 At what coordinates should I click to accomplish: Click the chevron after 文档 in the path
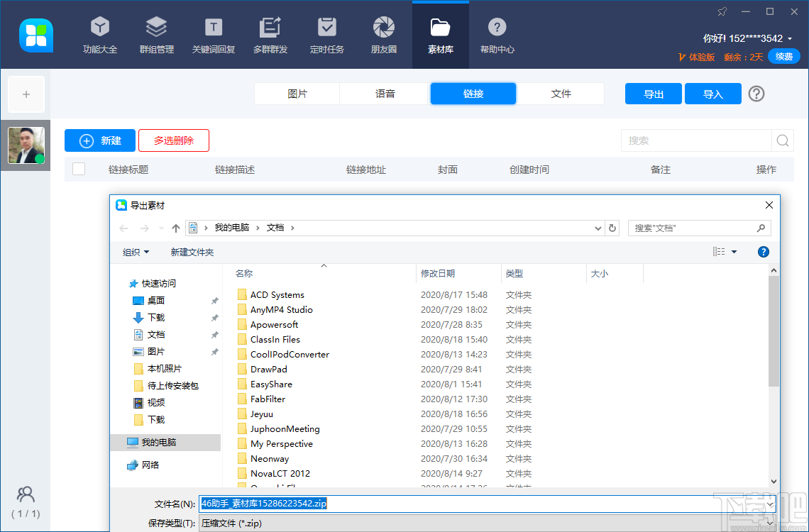click(x=292, y=228)
